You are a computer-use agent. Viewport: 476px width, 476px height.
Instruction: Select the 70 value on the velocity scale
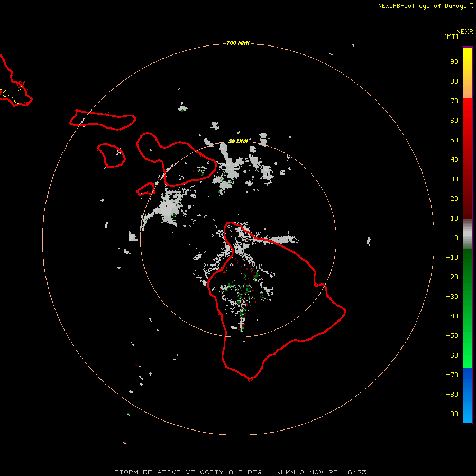(x=454, y=101)
